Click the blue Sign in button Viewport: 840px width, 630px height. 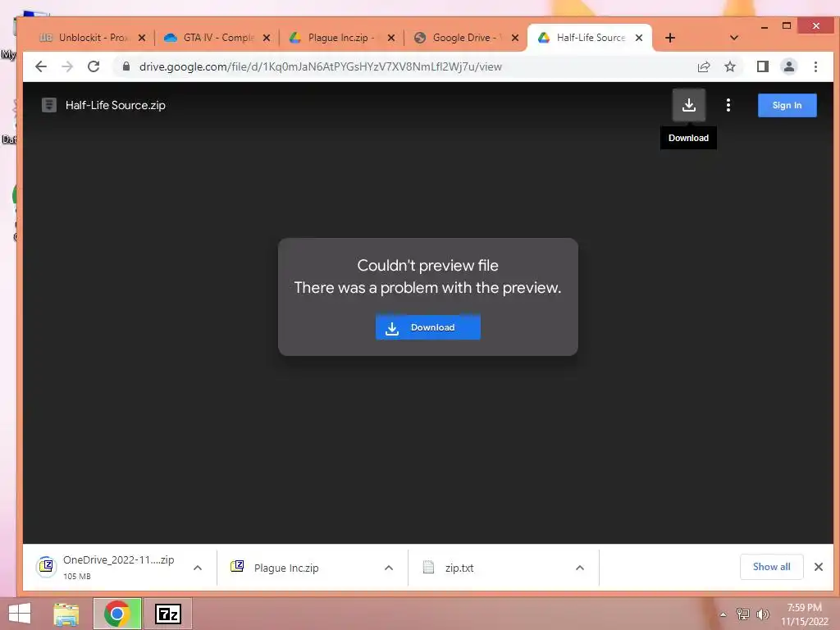[x=787, y=105]
